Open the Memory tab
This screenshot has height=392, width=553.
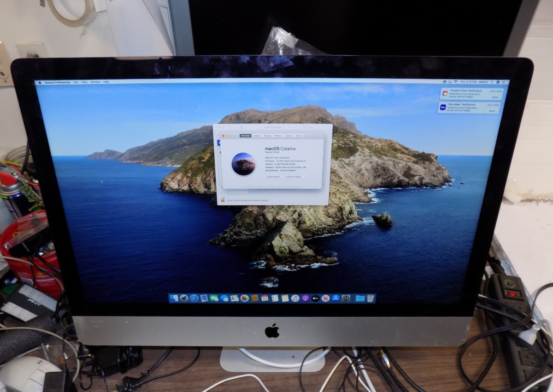tap(278, 136)
